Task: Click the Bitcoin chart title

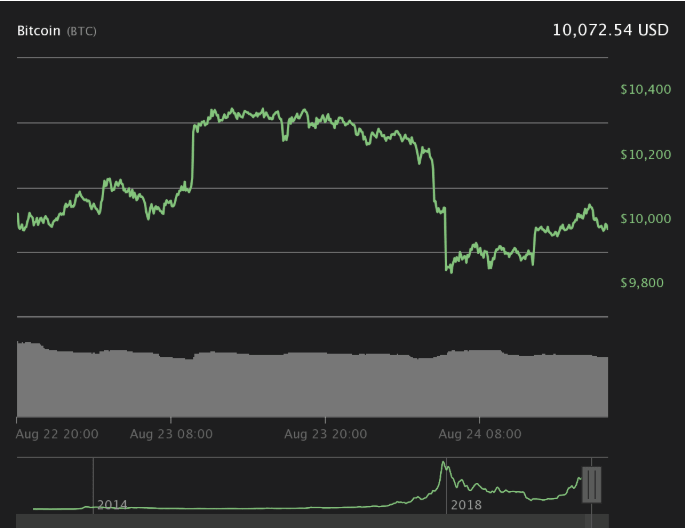Action: [38, 31]
